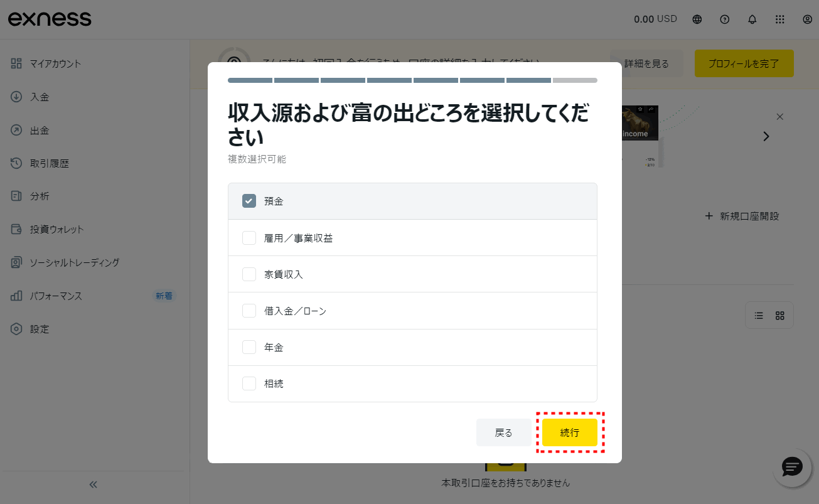Check the 相続 checkbox
The width and height of the screenshot is (819, 504).
pyautogui.click(x=249, y=383)
